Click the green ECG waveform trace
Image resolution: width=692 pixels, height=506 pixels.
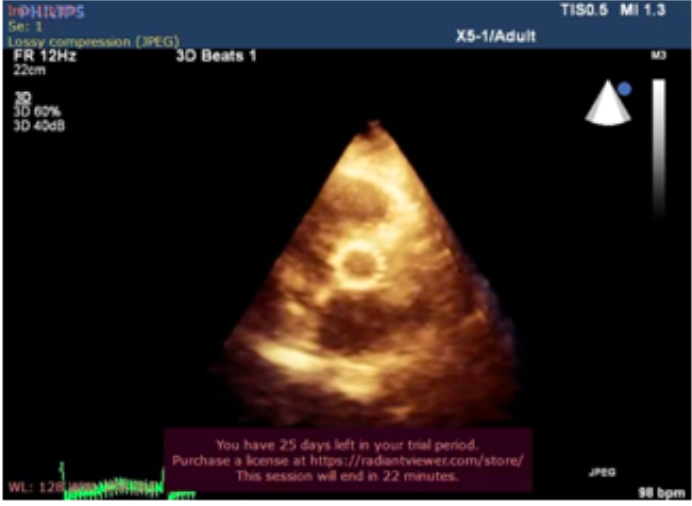[x=110, y=484]
